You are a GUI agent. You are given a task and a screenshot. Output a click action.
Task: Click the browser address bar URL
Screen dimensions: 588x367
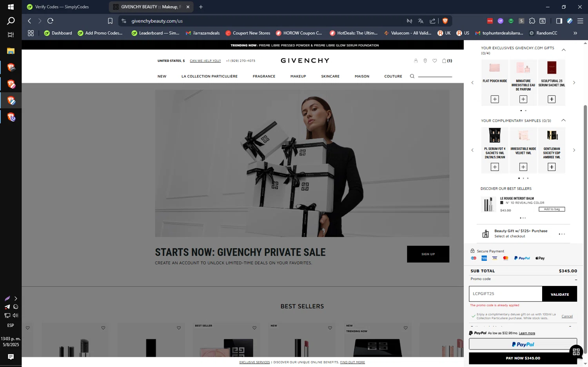[x=157, y=21]
